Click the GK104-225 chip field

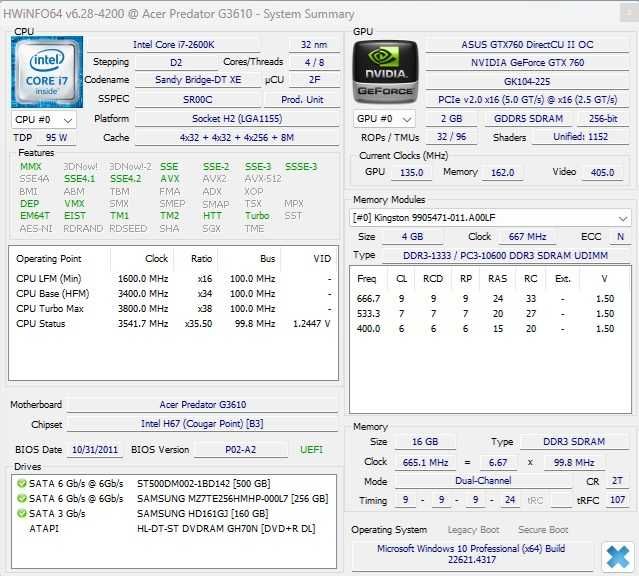[x=527, y=82]
